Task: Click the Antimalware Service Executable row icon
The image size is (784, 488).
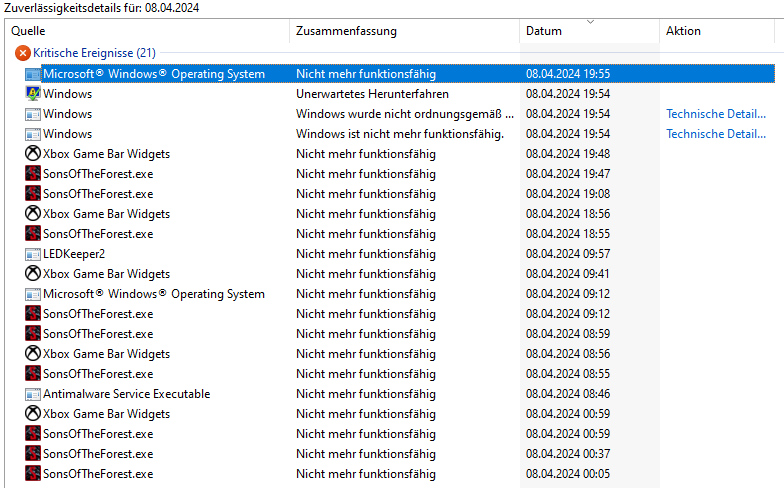Action: (33, 394)
